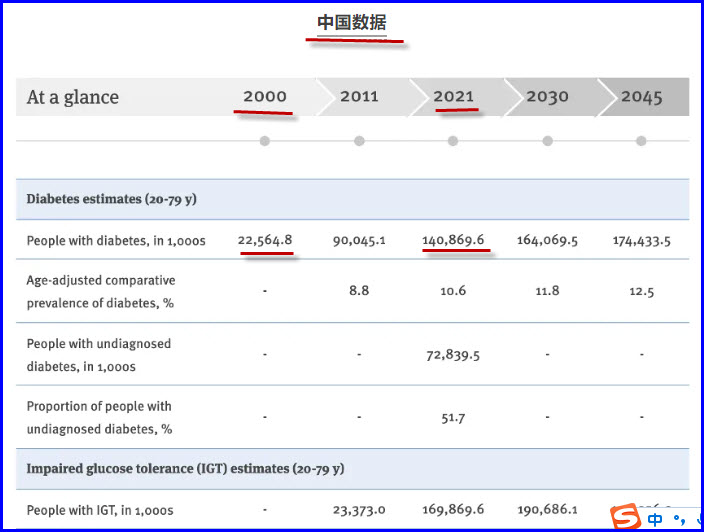Switch to the 2011 year tab
Viewport: 704px width, 532px height.
pos(359,97)
